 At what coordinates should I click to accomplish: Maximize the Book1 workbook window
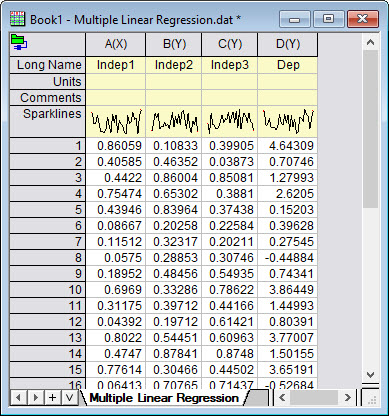coord(328,19)
